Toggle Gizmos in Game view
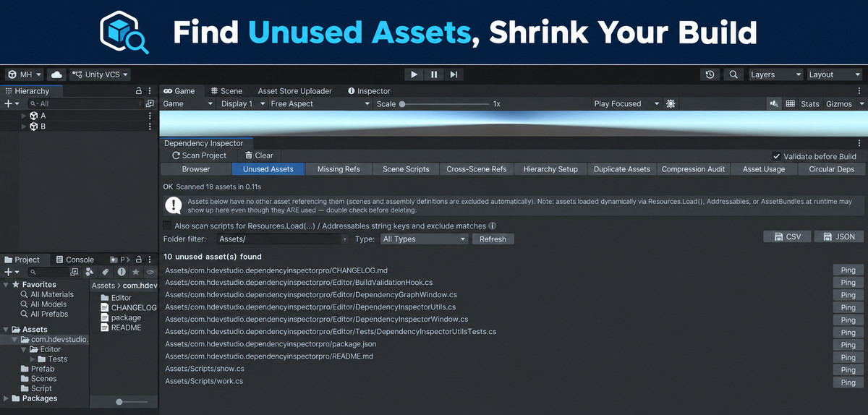868x415 pixels. (x=839, y=104)
